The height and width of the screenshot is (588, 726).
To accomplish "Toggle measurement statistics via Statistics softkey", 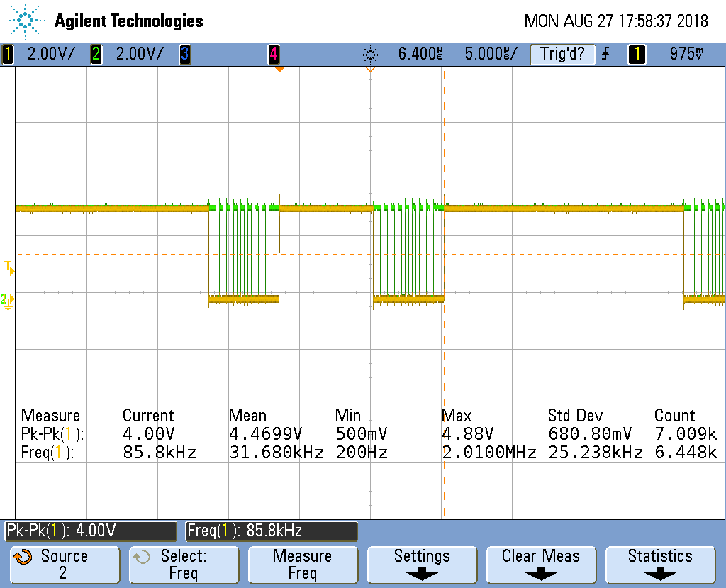I will [x=660, y=565].
